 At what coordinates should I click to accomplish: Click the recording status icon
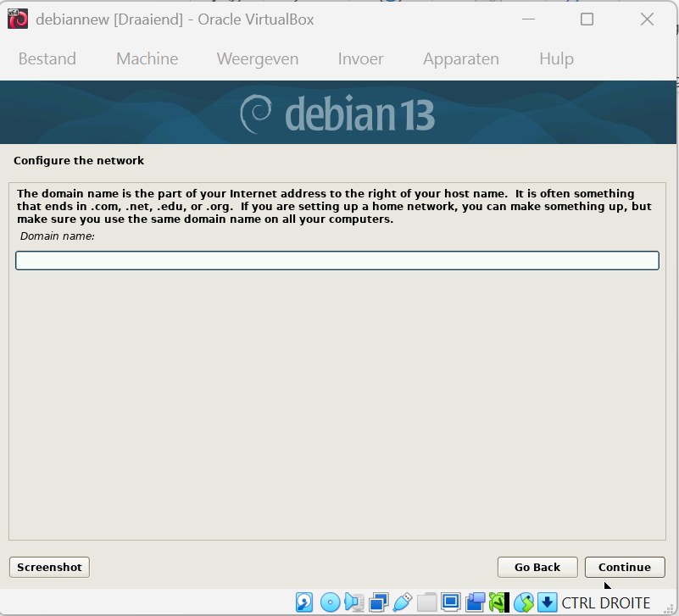coord(475,602)
